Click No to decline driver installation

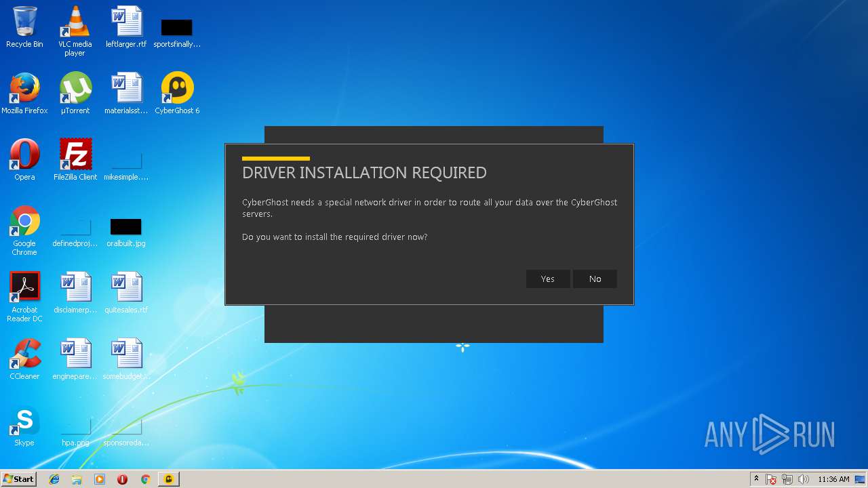click(595, 279)
